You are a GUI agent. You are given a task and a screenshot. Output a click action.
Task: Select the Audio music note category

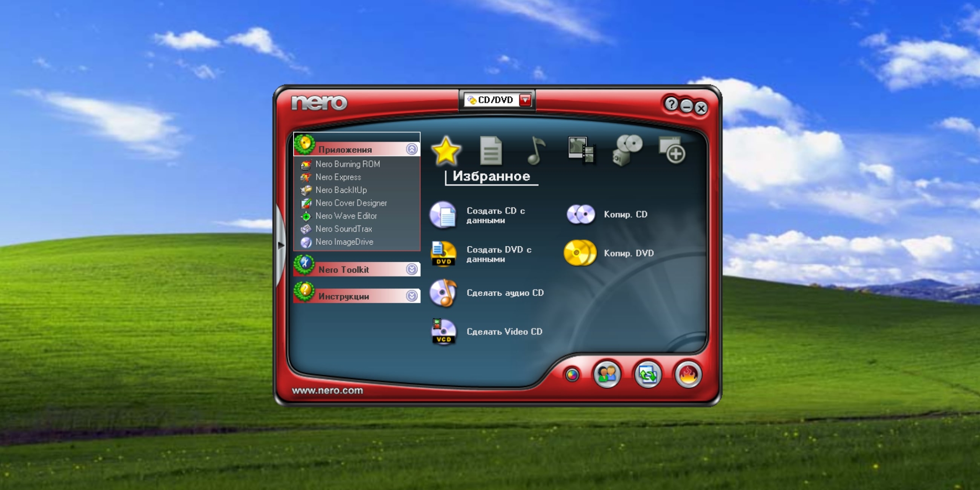536,150
